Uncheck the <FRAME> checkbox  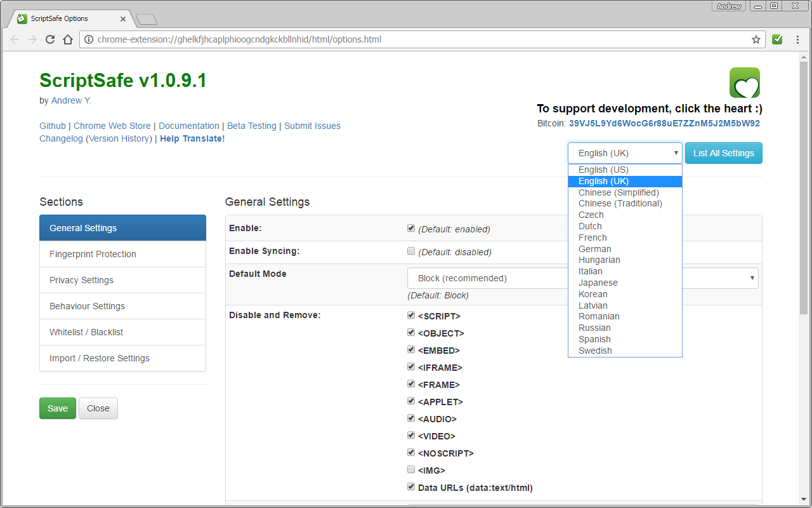pyautogui.click(x=411, y=384)
